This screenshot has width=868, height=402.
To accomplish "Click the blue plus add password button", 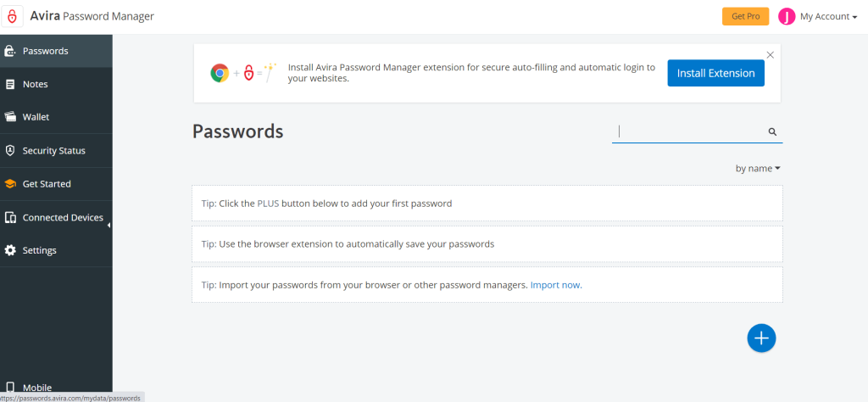I will [x=761, y=338].
